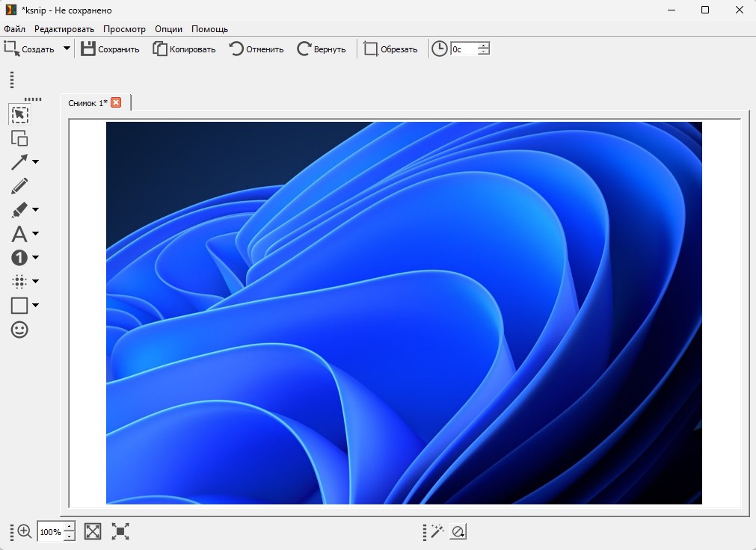Click the zoom percentage input field
This screenshot has width=756, height=550.
pos(50,532)
